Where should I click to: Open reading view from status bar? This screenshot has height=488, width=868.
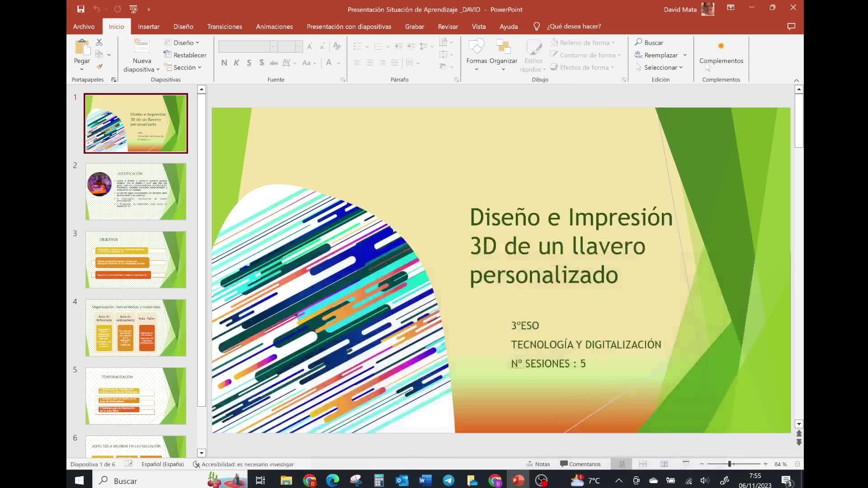(664, 464)
